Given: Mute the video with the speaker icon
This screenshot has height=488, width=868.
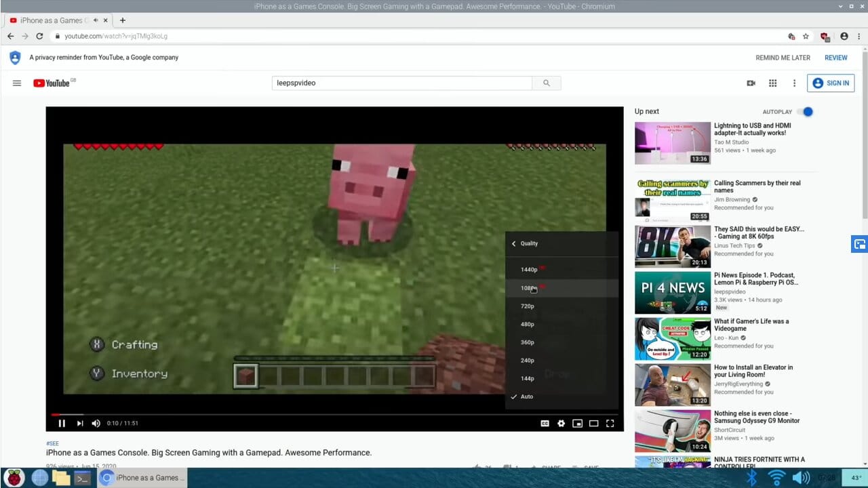Looking at the screenshot, I should click(96, 422).
